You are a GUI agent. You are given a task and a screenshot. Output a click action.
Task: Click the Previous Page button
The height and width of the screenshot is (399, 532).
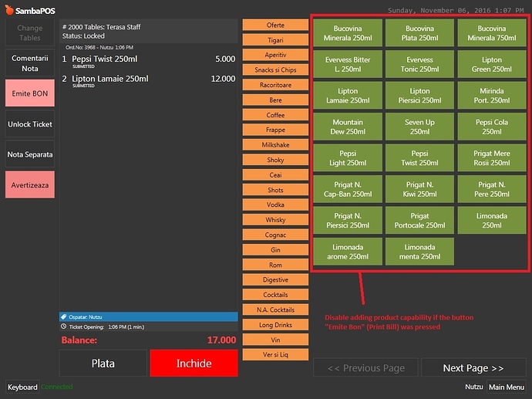pos(365,368)
